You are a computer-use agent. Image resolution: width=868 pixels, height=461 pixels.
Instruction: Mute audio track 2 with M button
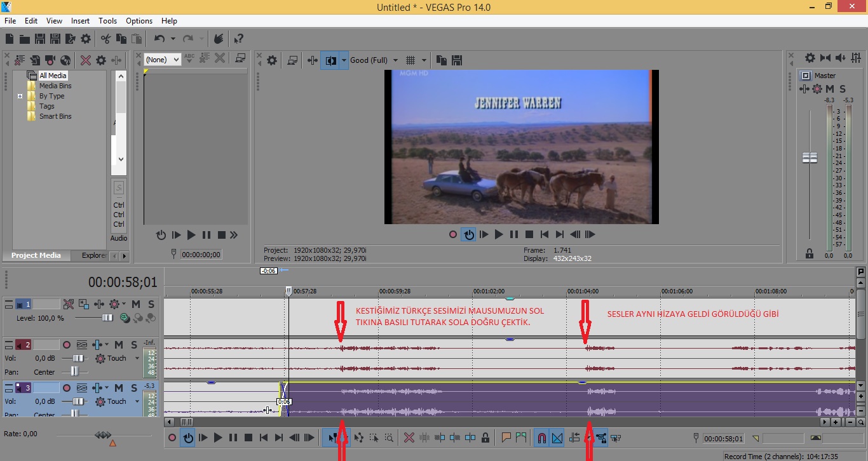pos(119,345)
